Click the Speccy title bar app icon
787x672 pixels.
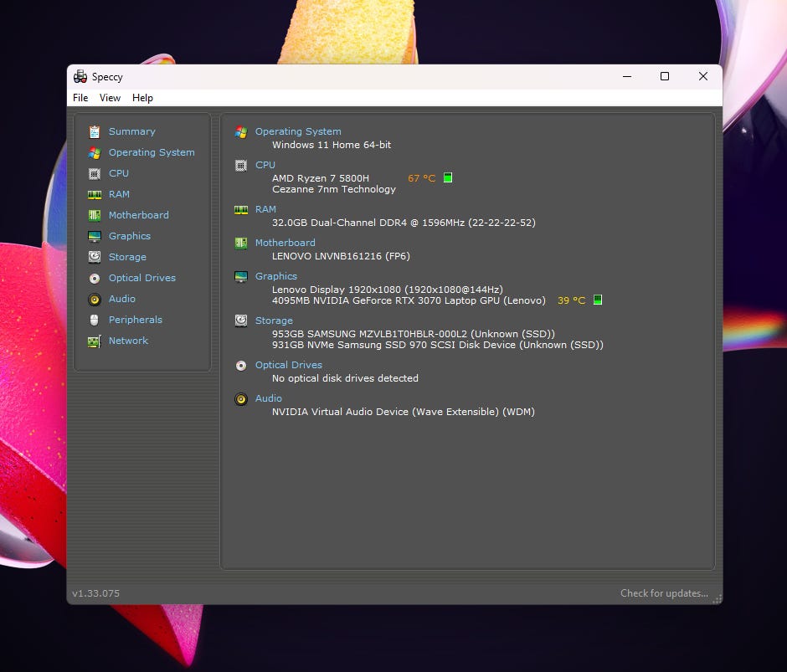[x=80, y=77]
